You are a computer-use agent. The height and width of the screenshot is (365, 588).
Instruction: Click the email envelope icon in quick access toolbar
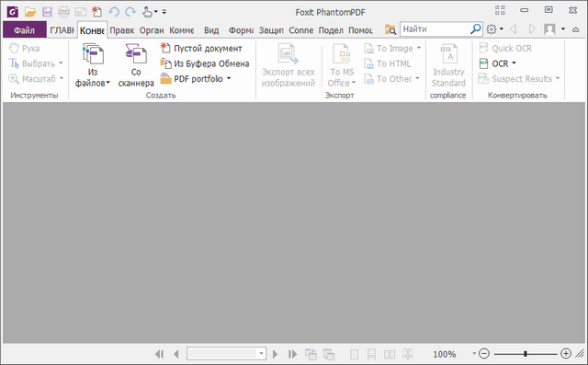point(81,12)
